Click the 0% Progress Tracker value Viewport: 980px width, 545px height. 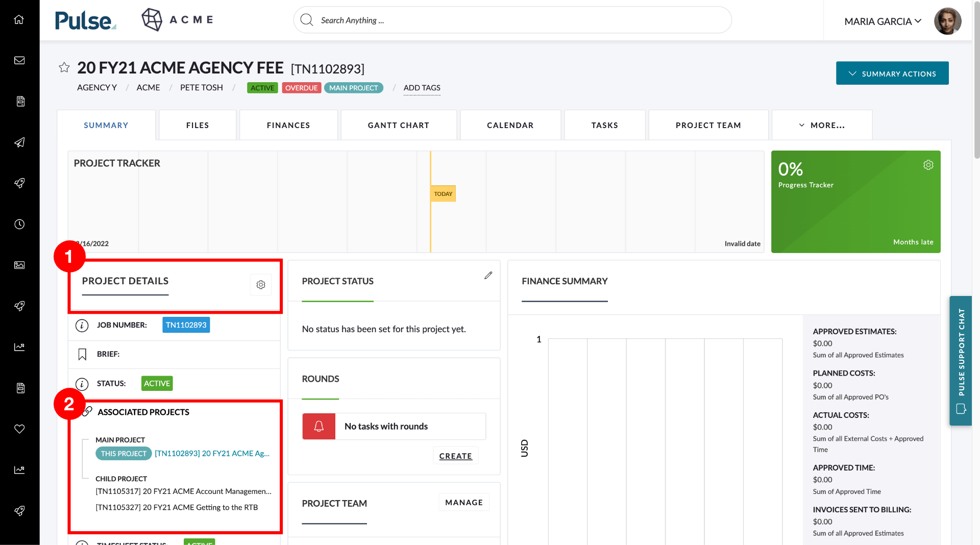791,169
